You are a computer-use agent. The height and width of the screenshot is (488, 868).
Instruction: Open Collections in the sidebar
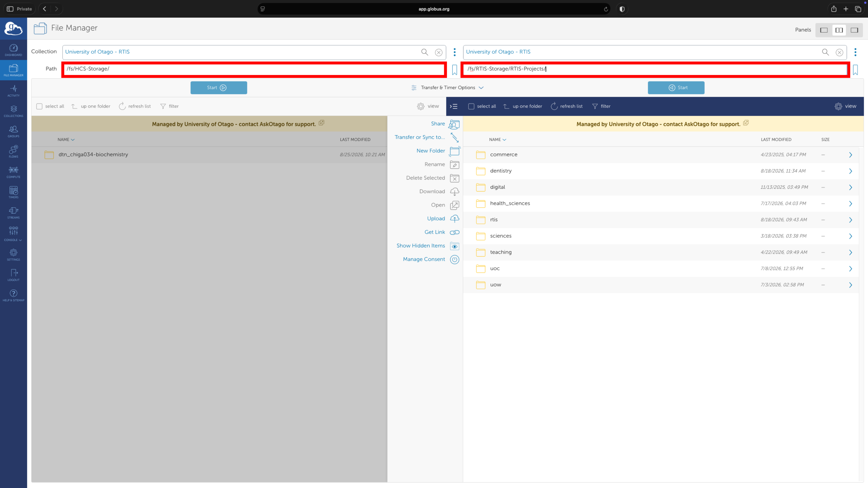[x=13, y=111]
